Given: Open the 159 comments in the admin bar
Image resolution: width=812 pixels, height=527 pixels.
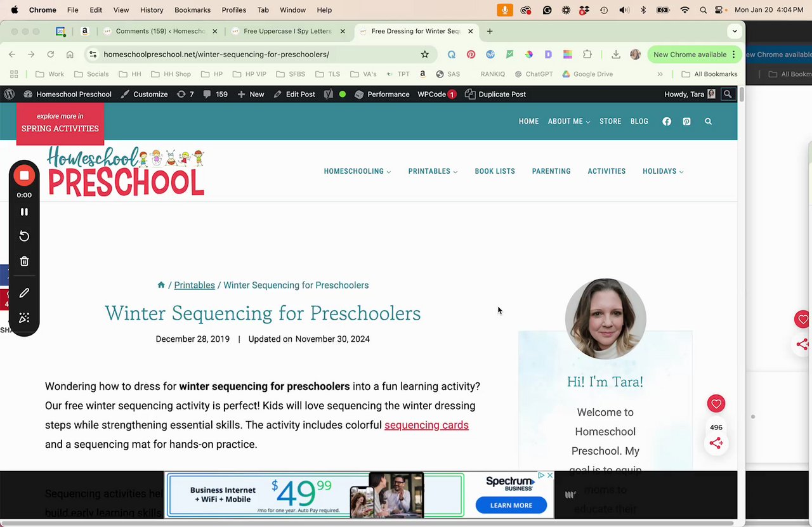Looking at the screenshot, I should coord(215,94).
